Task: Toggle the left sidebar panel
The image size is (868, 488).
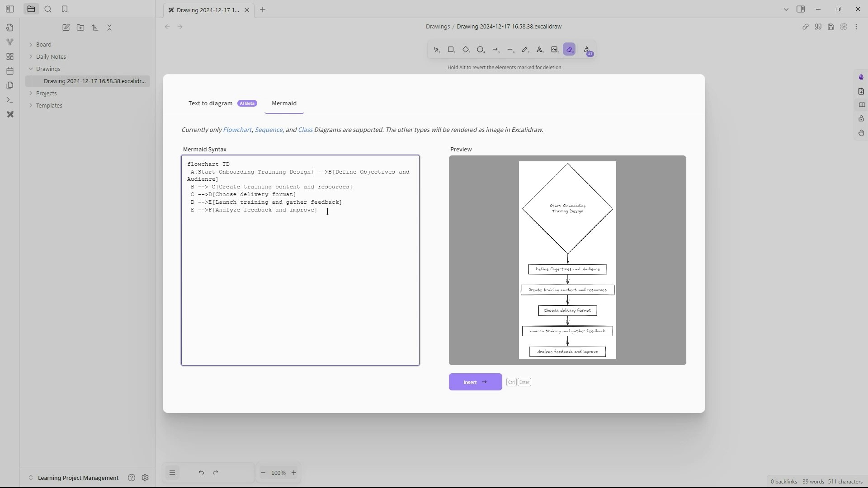Action: pyautogui.click(x=10, y=9)
